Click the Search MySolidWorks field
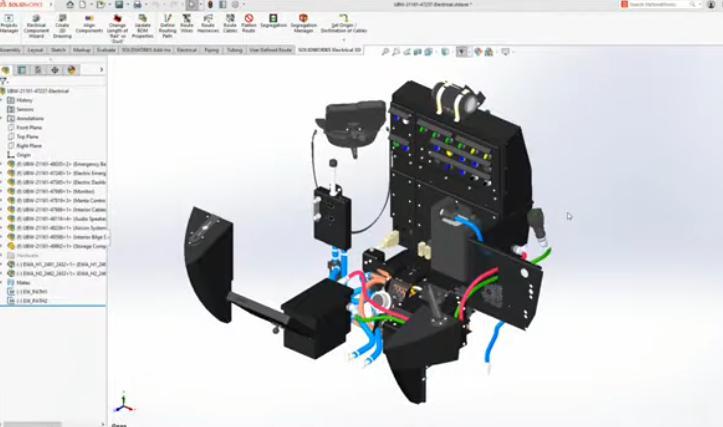 659,4
